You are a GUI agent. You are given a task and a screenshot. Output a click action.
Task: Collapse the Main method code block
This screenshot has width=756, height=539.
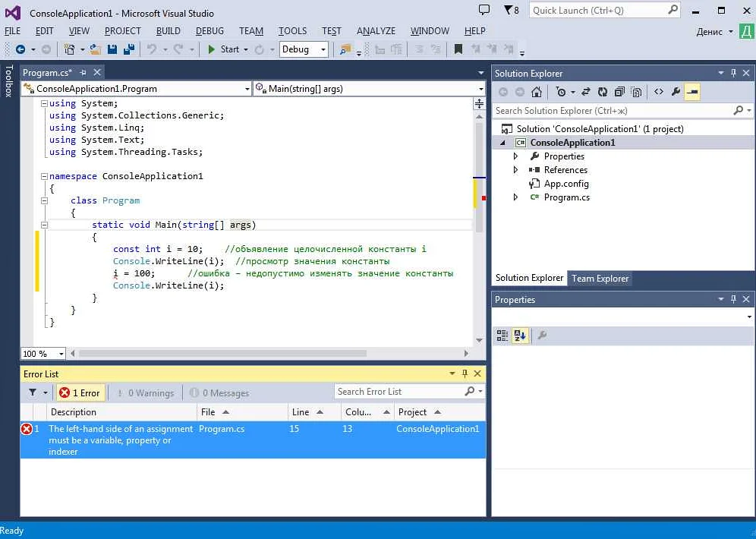coord(44,225)
